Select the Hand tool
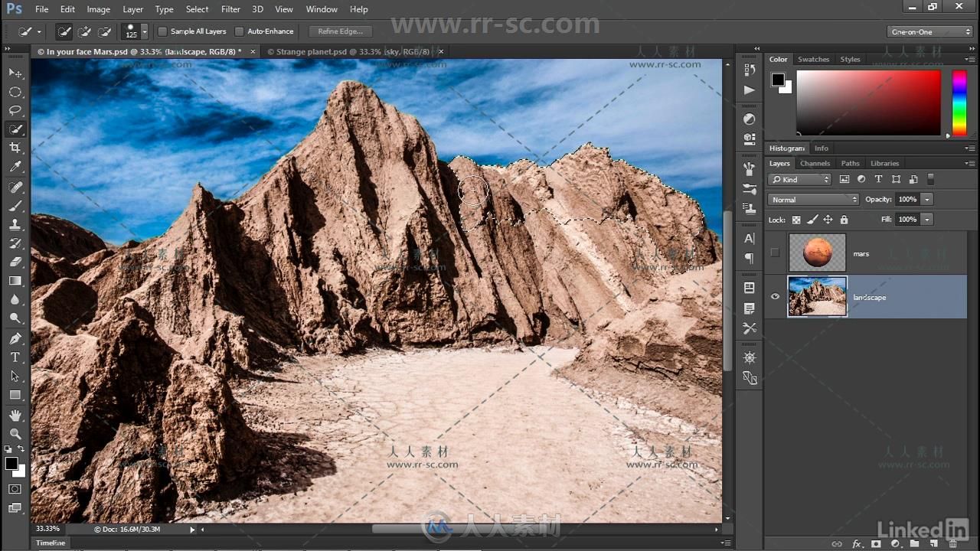The image size is (980, 551). (x=15, y=416)
